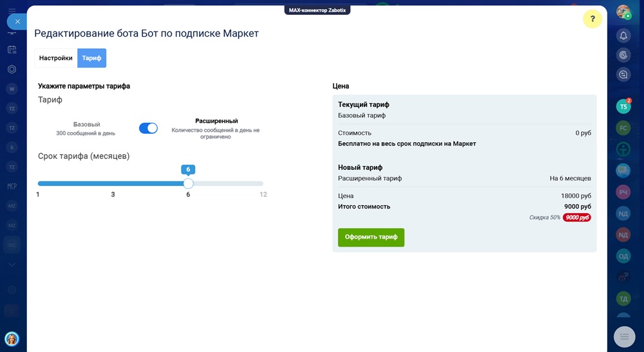Open the hamburger menu at top left
This screenshot has height=352, width=644.
pyautogui.click(x=12, y=10)
